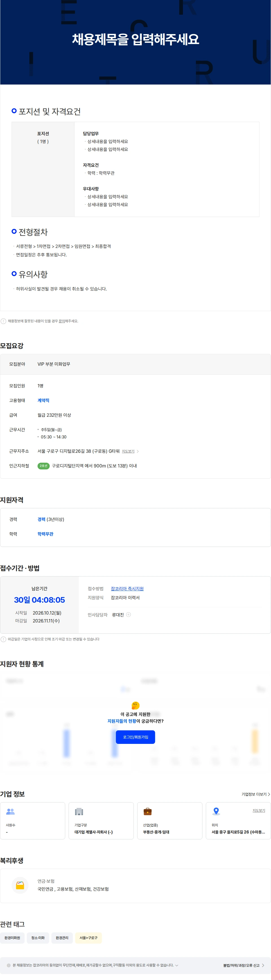Select the 서울>구로구 location tag
Screen dimensions: 271x980
point(88,938)
